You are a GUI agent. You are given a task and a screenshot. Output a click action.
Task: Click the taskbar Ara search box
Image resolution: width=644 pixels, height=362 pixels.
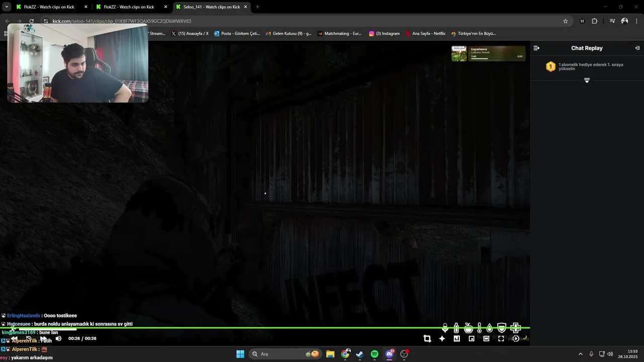pyautogui.click(x=285, y=354)
